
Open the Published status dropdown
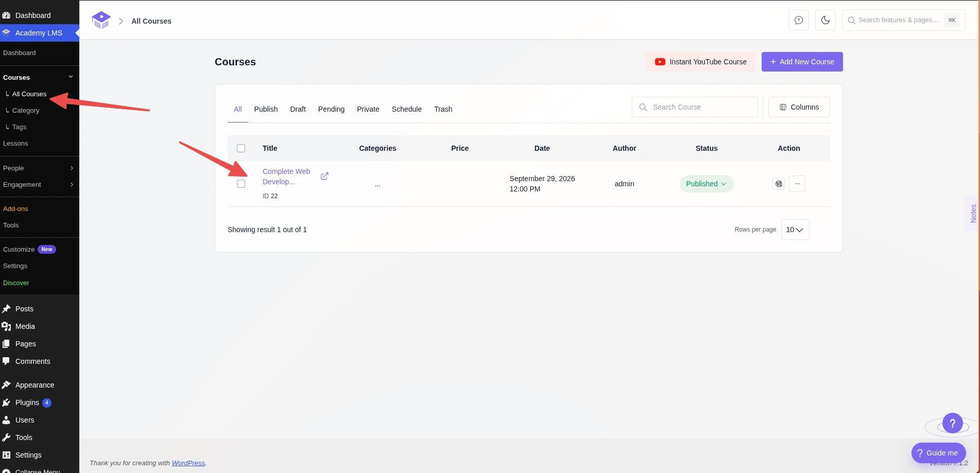(x=707, y=184)
